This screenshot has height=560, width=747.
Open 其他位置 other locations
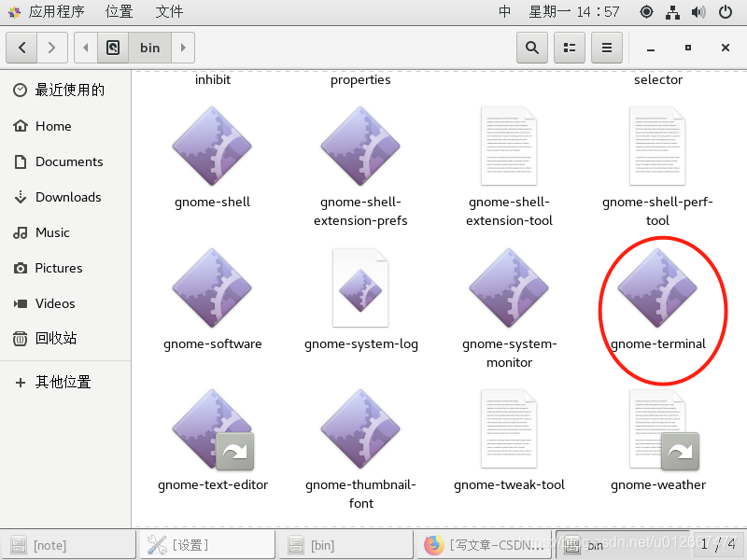[x=65, y=382]
